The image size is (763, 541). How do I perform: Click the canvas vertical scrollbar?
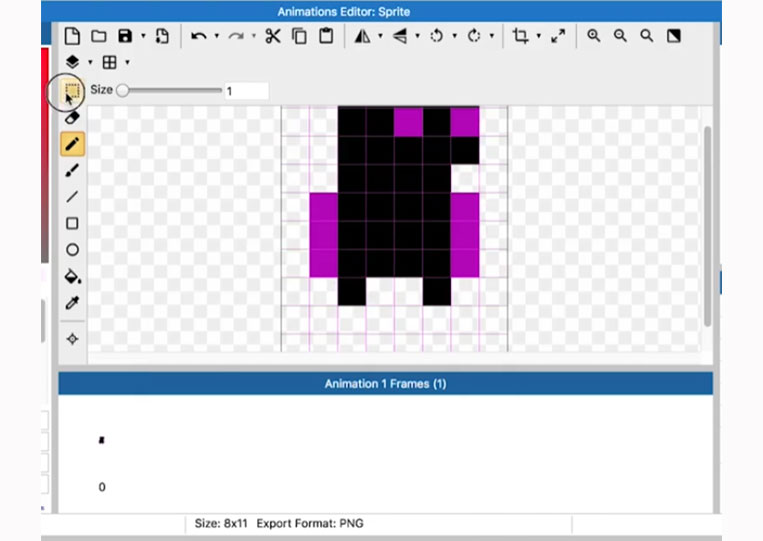click(708, 226)
